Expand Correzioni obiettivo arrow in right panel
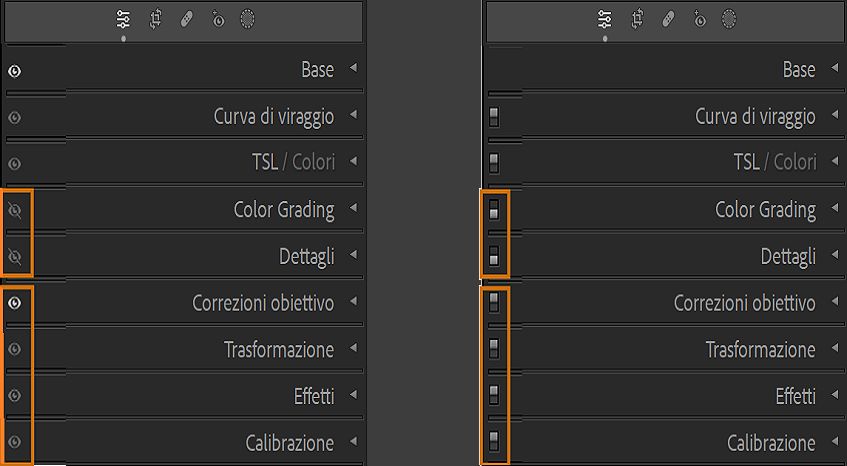 pyautogui.click(x=835, y=302)
